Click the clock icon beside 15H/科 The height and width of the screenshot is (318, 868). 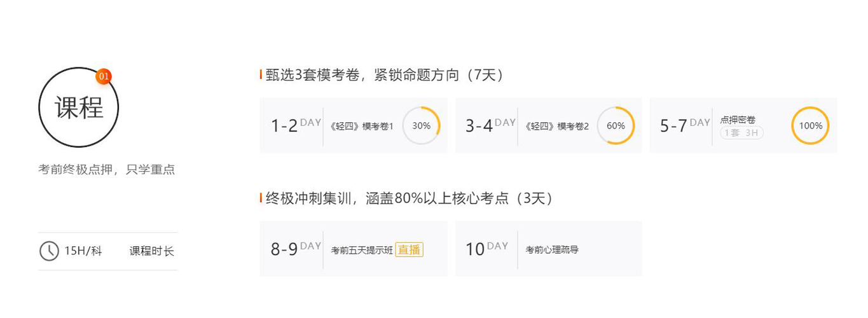[x=49, y=251]
